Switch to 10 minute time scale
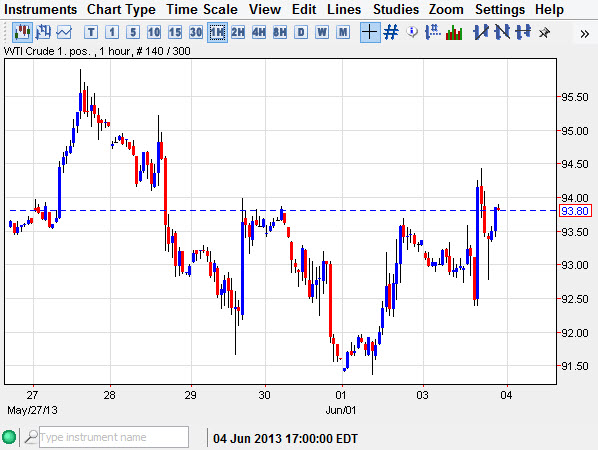Image resolution: width=598 pixels, height=450 pixels. (x=154, y=32)
